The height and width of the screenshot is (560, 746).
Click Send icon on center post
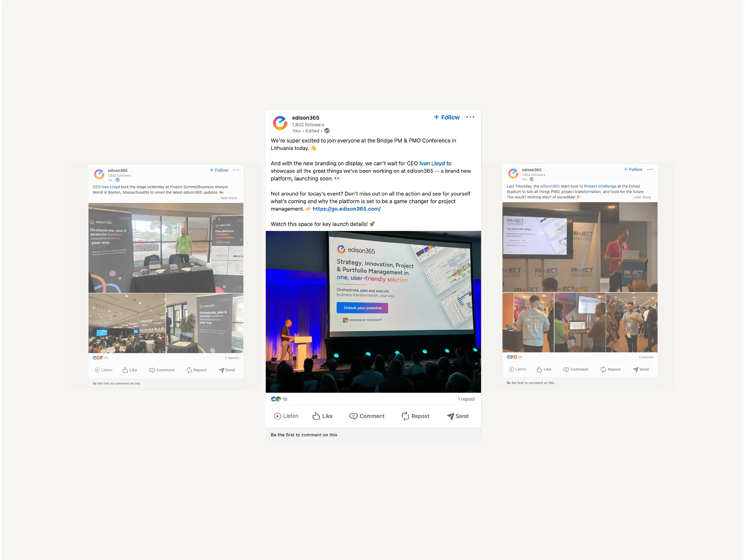pos(450,416)
